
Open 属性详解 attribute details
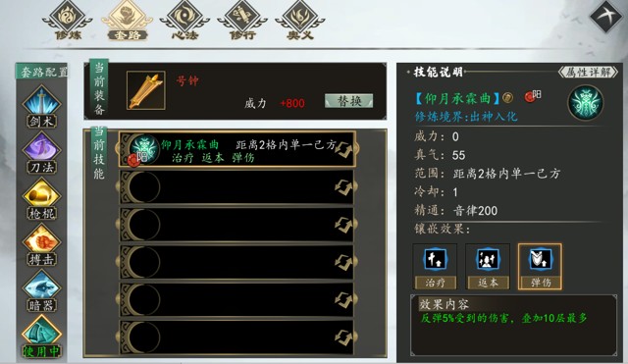[x=588, y=72]
